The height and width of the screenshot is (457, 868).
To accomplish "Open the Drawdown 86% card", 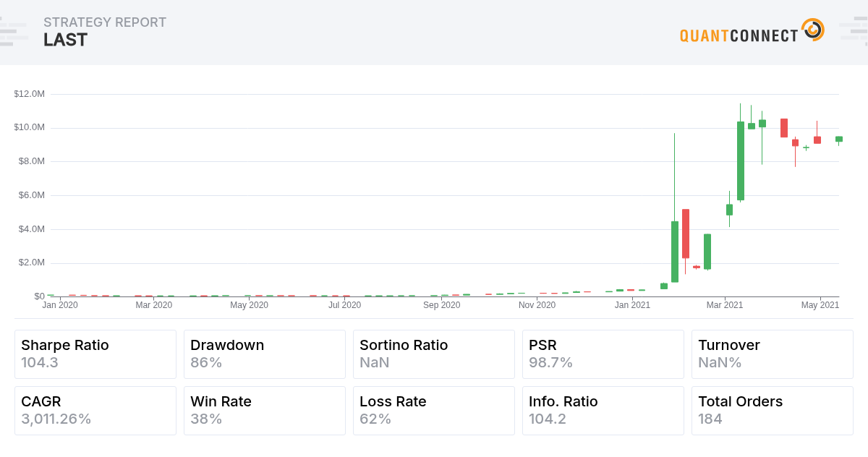I will click(x=265, y=354).
